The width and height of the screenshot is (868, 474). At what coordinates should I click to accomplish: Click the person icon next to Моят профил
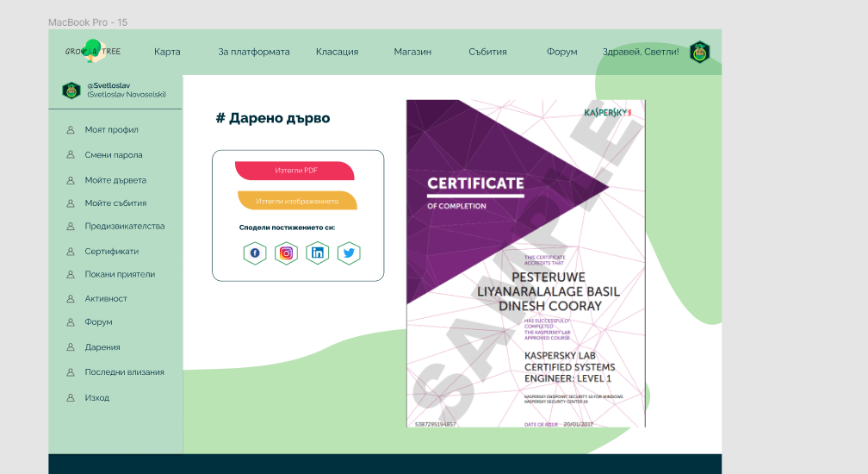coord(71,129)
